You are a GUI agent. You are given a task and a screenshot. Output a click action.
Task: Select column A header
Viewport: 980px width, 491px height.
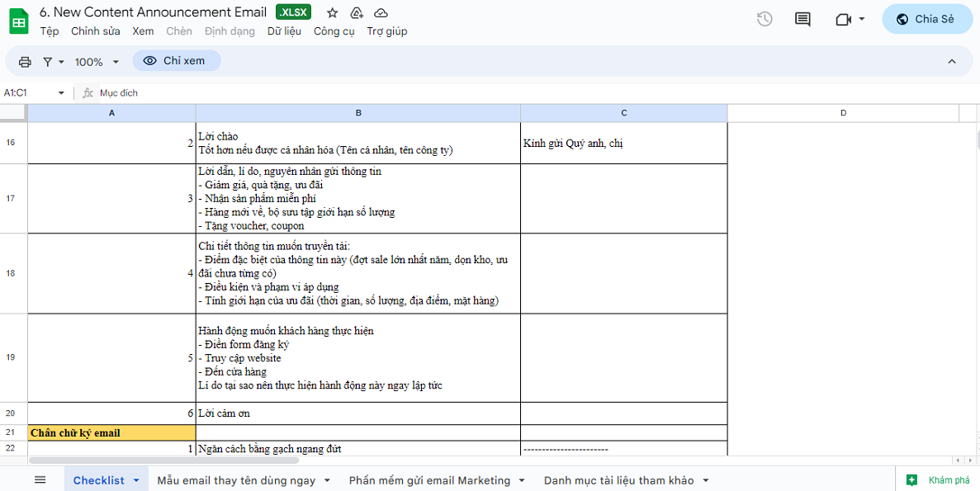tap(112, 113)
